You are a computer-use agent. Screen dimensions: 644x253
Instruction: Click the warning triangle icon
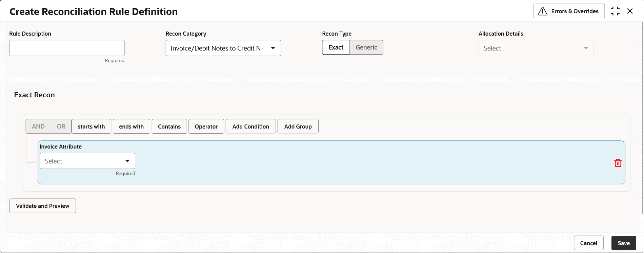click(543, 11)
